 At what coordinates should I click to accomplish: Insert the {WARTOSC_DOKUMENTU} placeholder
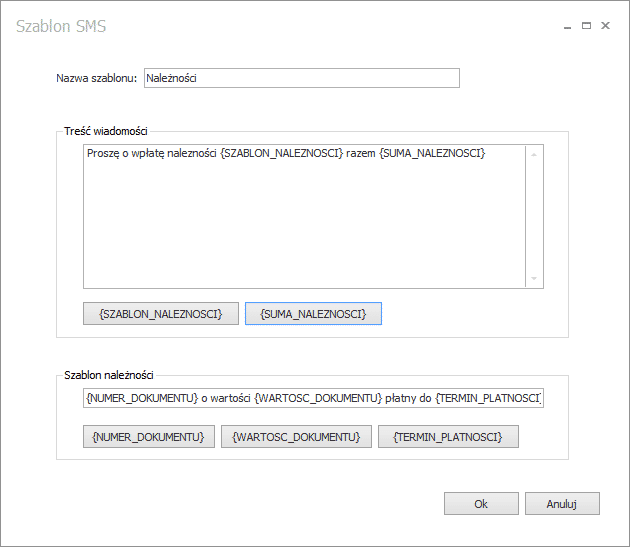pos(296,436)
